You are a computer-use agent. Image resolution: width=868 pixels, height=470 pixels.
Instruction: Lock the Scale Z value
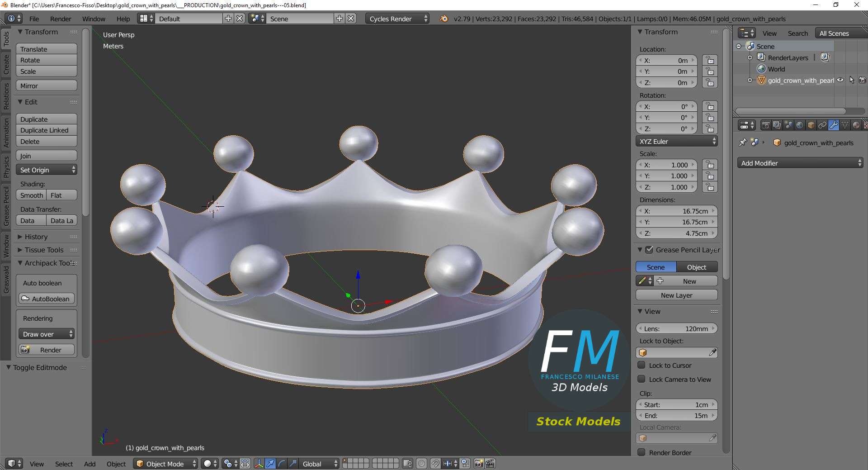point(710,187)
